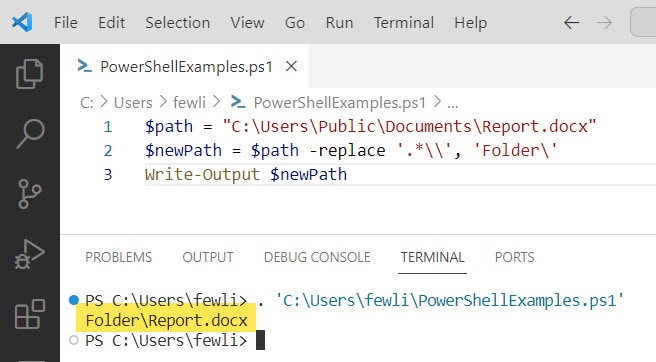
Task: Click the Users breadcrumb segment
Action: click(x=133, y=103)
